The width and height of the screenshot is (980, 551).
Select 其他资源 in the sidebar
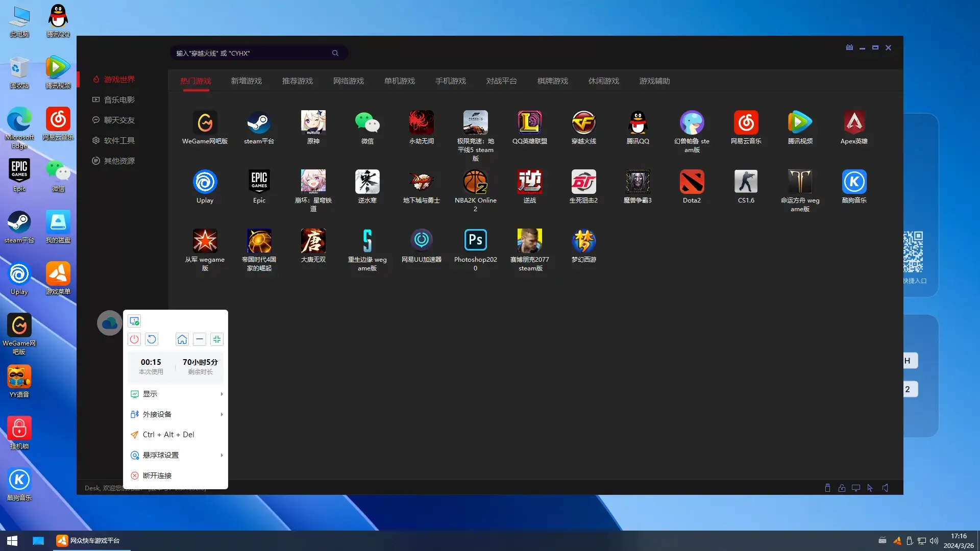114,161
